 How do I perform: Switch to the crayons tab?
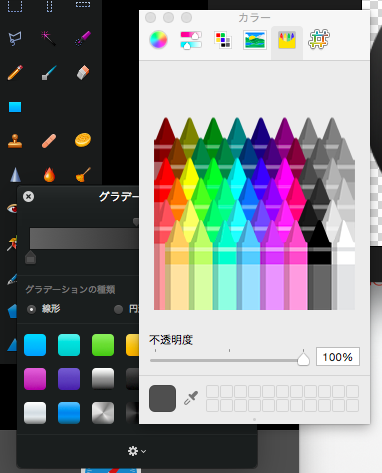tap(287, 40)
